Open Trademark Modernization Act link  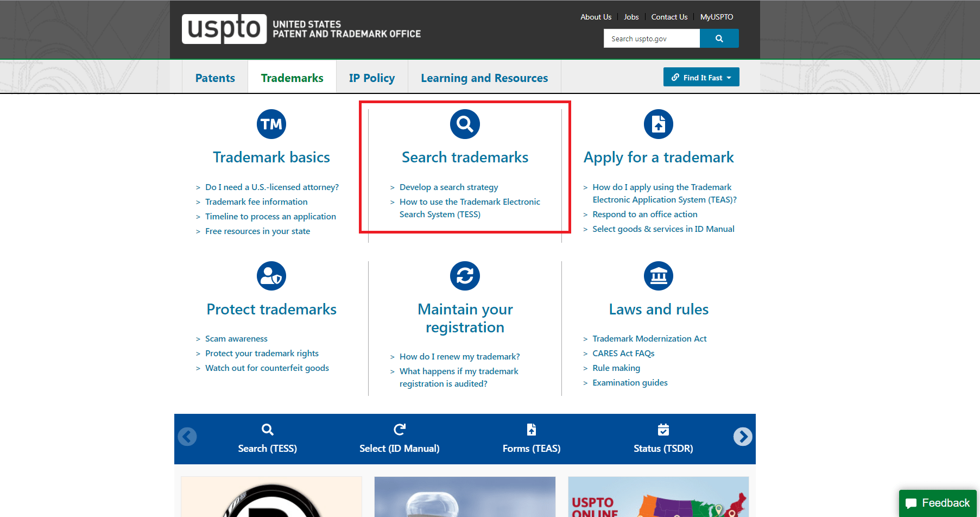[x=649, y=339]
